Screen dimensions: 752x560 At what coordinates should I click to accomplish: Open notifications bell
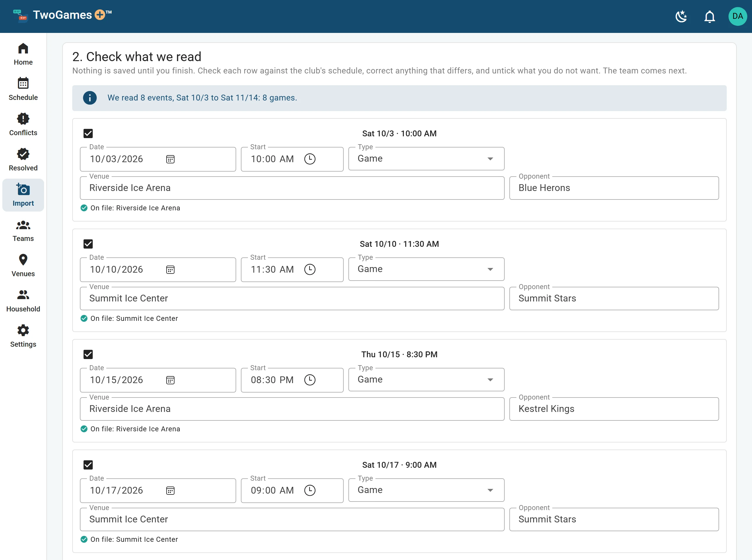click(x=710, y=16)
